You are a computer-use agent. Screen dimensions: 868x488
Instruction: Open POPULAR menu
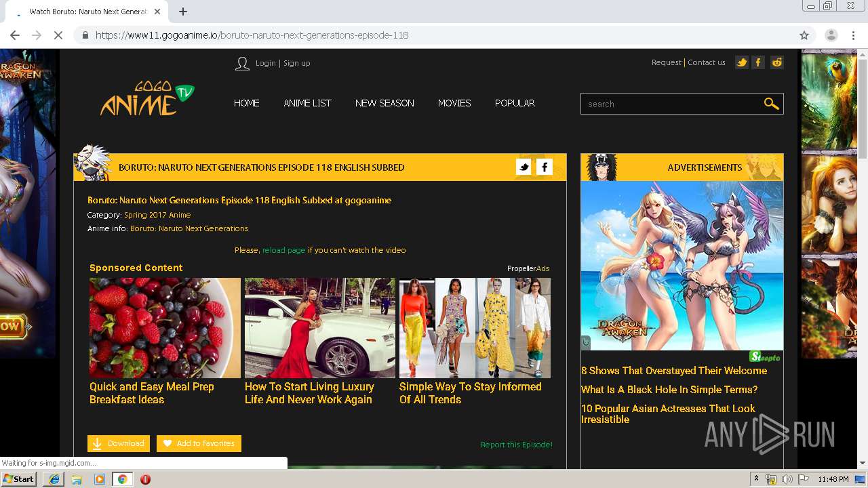(515, 103)
